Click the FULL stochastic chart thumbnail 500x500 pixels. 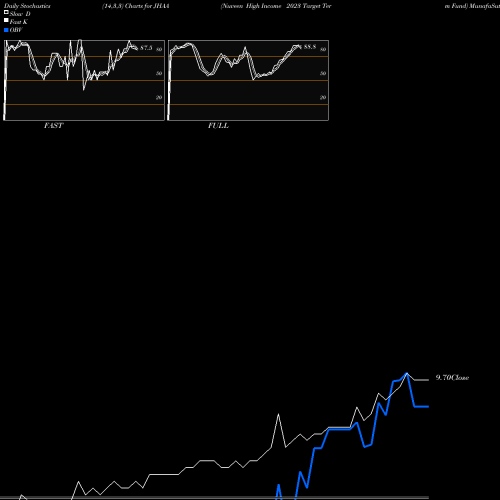248,80
